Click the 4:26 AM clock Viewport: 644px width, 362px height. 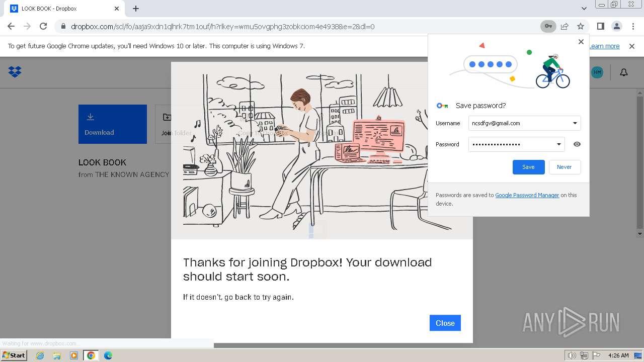click(x=618, y=355)
